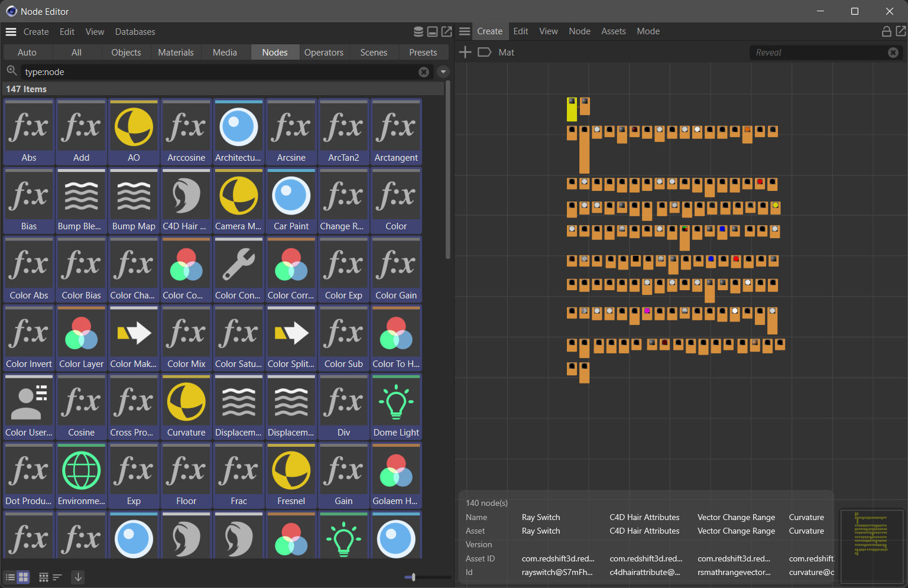Select the Add node asset
Image resolution: width=908 pixels, height=588 pixels.
tap(82, 131)
